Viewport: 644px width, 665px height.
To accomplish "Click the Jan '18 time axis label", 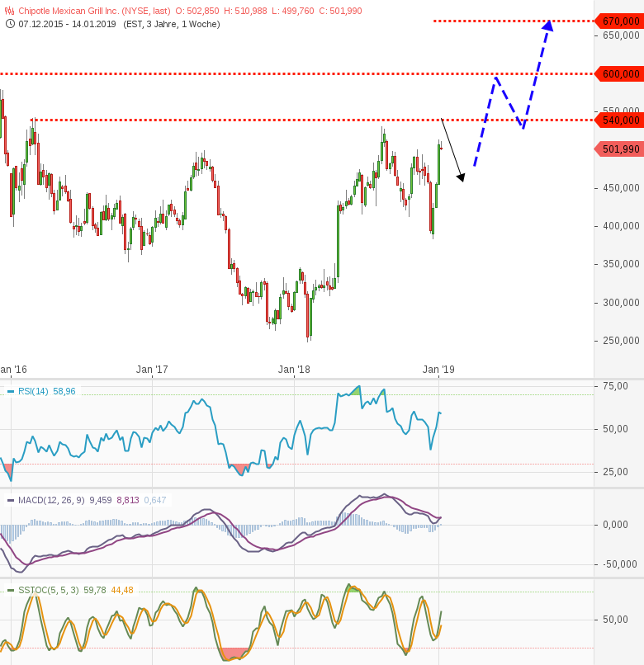I will coord(294,370).
